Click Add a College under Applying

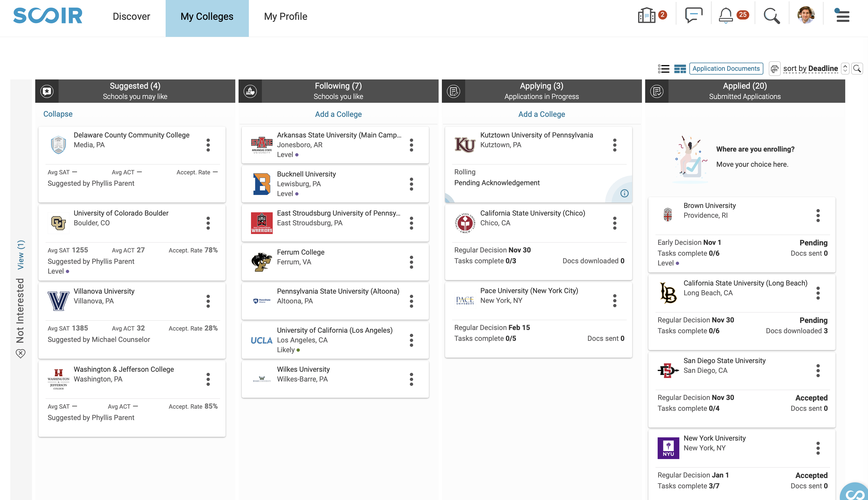[542, 114]
